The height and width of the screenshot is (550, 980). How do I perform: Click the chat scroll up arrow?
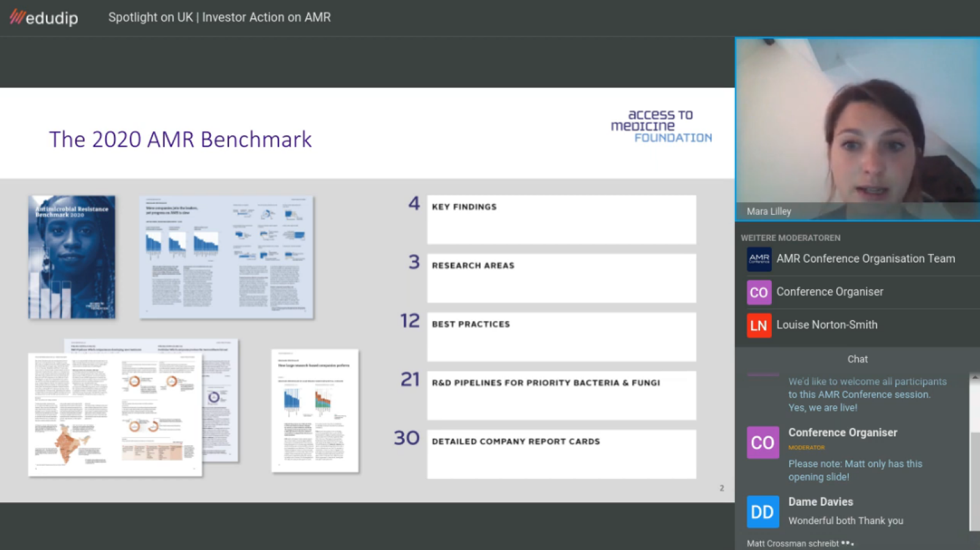(974, 378)
